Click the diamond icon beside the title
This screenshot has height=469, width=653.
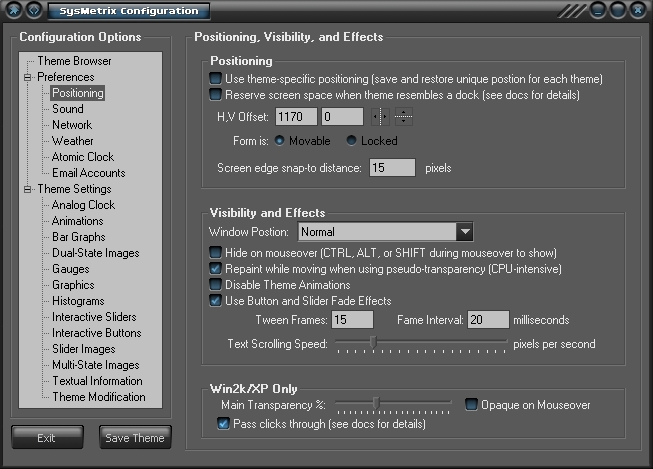pyautogui.click(x=34, y=10)
